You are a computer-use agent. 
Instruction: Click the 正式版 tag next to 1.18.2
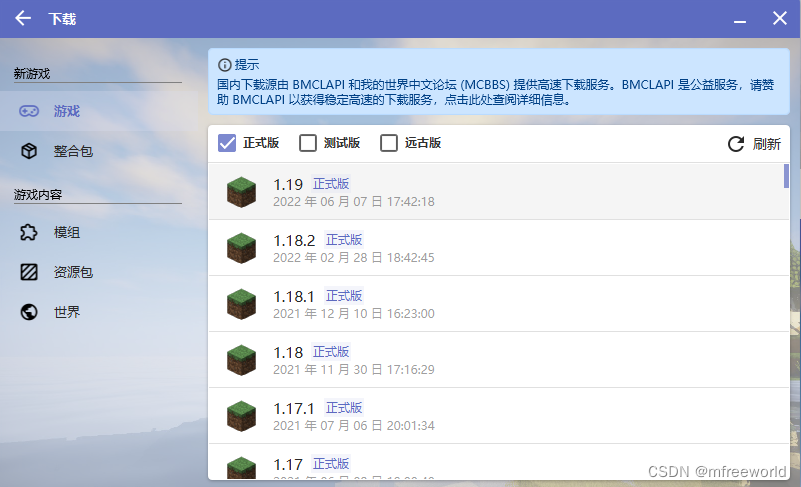[344, 240]
